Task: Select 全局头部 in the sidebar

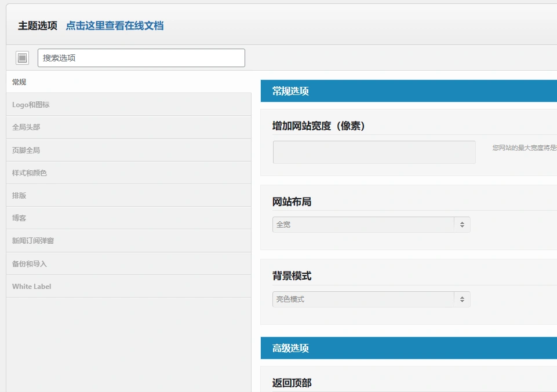Action: [x=26, y=127]
